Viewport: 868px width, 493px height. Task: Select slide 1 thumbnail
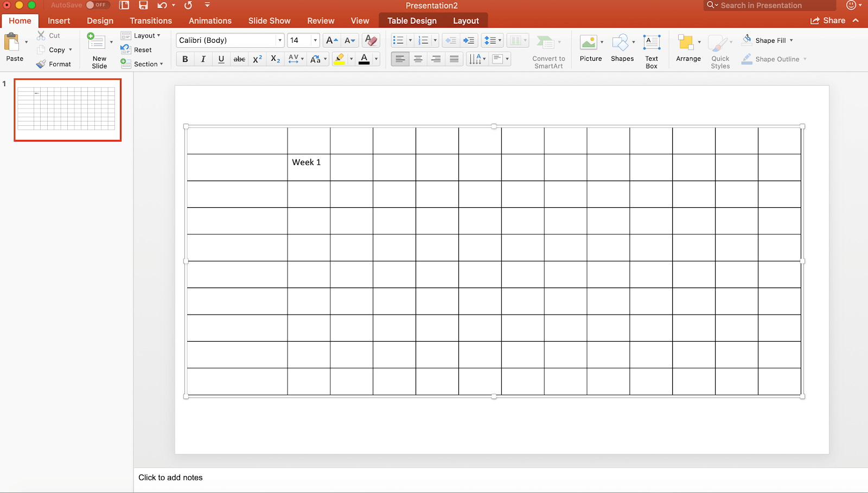[x=67, y=110]
